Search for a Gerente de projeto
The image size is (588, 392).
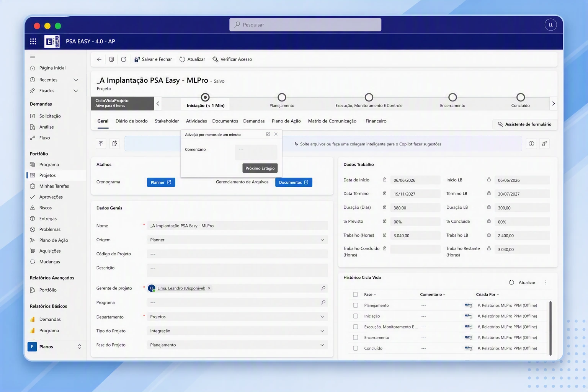click(x=323, y=288)
